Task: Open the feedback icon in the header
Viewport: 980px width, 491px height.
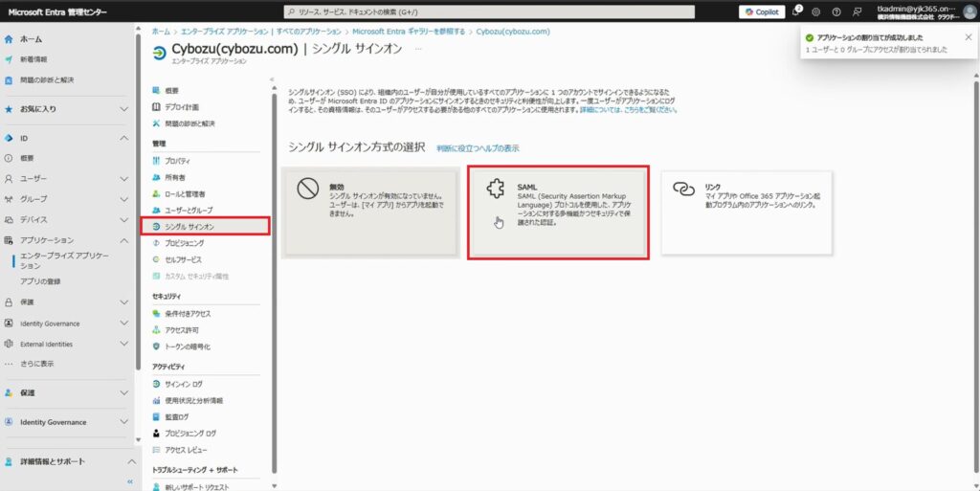Action: tap(856, 12)
